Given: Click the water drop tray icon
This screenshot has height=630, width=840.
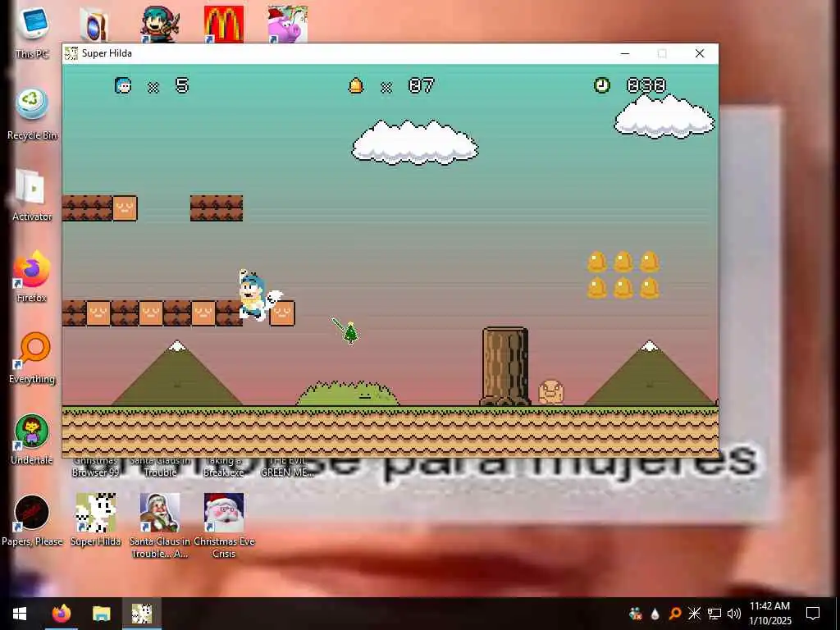Looking at the screenshot, I should coord(655,614).
